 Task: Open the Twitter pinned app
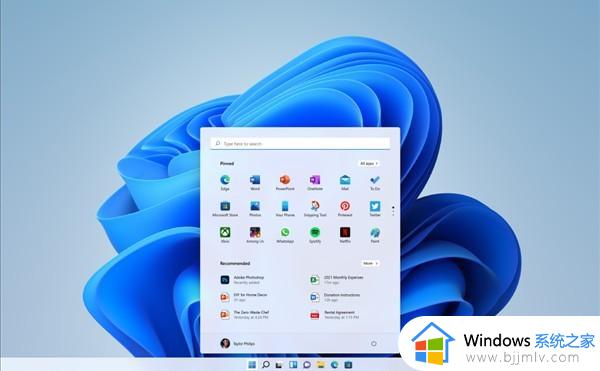375,209
